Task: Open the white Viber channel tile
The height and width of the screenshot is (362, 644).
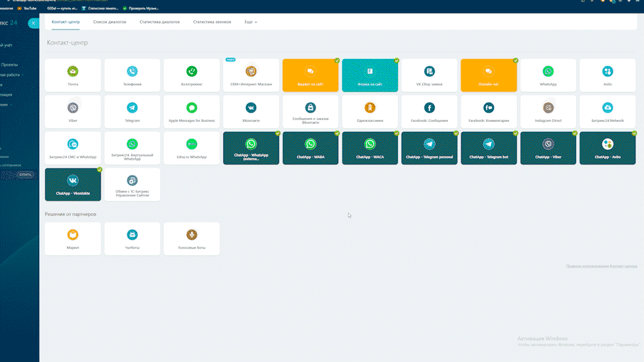Action: click(73, 112)
